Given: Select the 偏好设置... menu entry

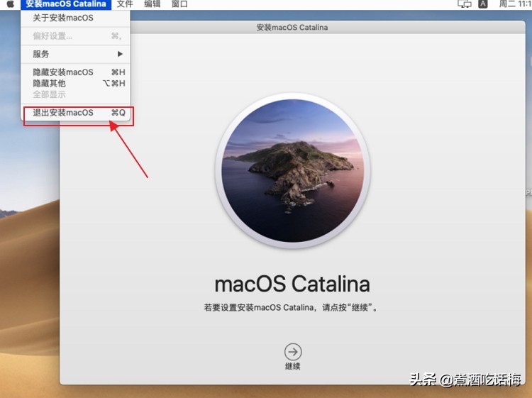Looking at the screenshot, I should pyautogui.click(x=75, y=36).
